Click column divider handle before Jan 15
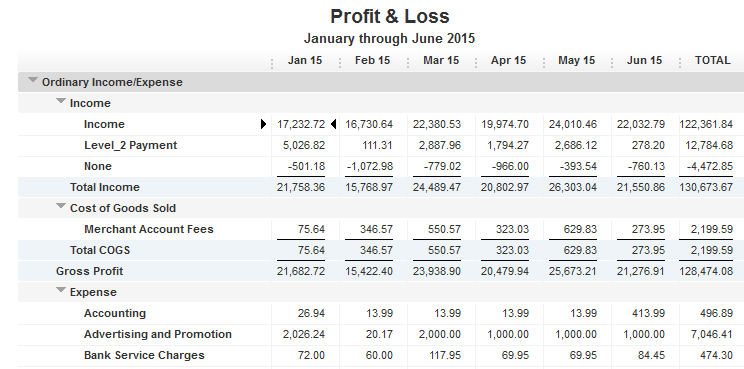This screenshot has height=369, width=744. 272,63
